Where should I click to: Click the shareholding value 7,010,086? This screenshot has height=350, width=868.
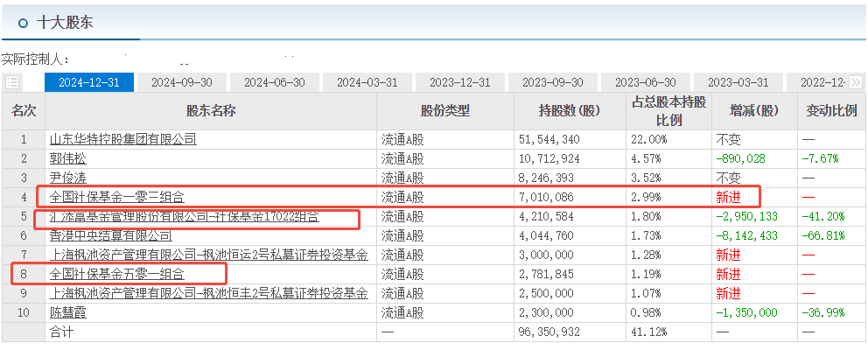[546, 197]
